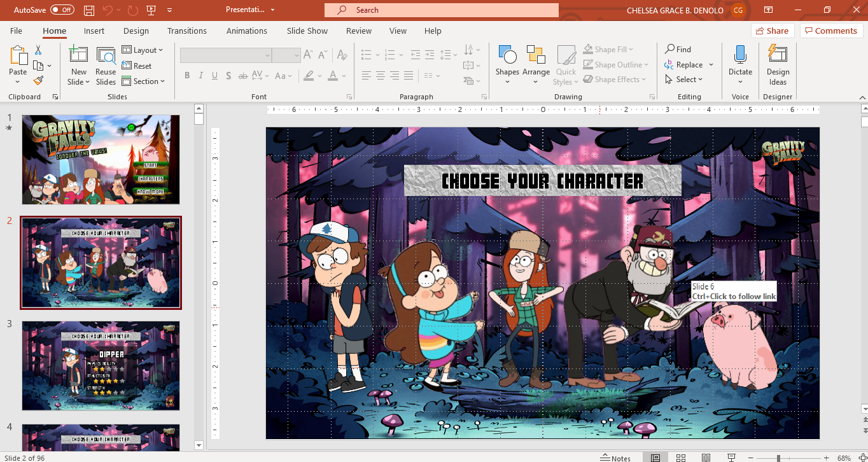Click the Shapes gallery icon

[x=507, y=55]
